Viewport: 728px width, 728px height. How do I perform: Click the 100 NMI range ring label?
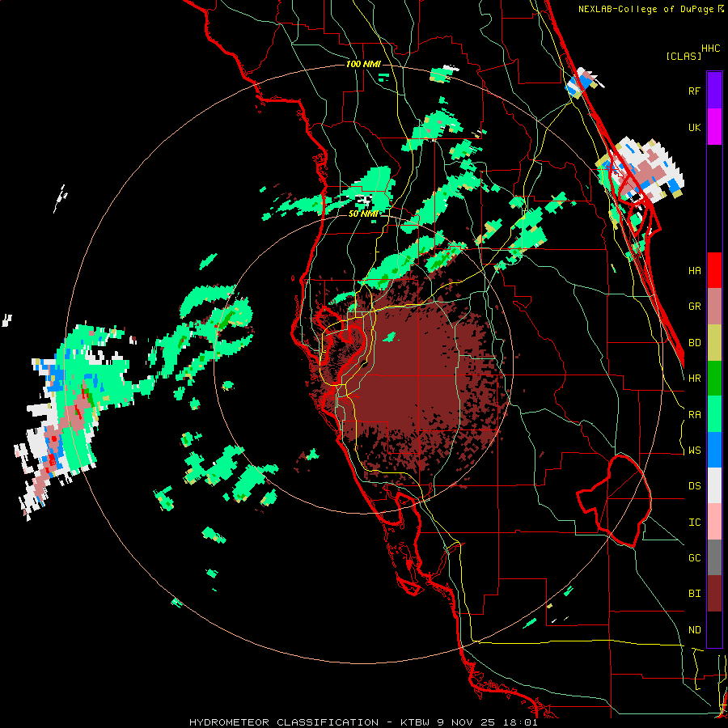point(363,64)
